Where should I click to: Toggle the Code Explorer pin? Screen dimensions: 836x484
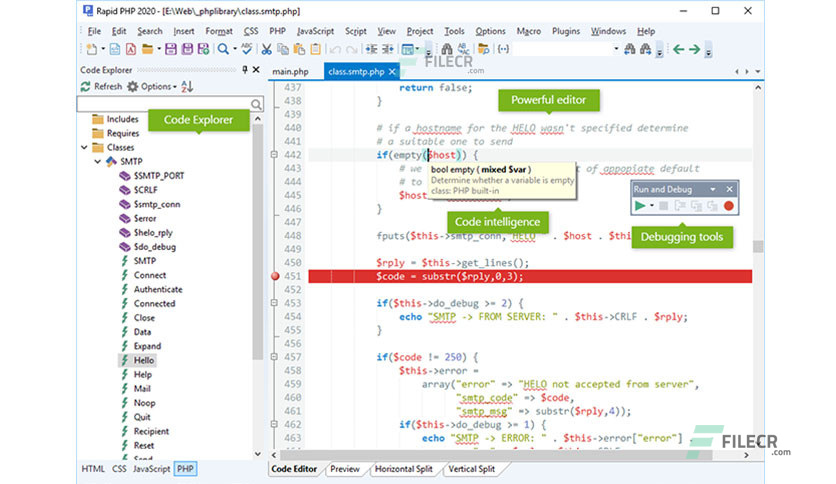pyautogui.click(x=245, y=69)
